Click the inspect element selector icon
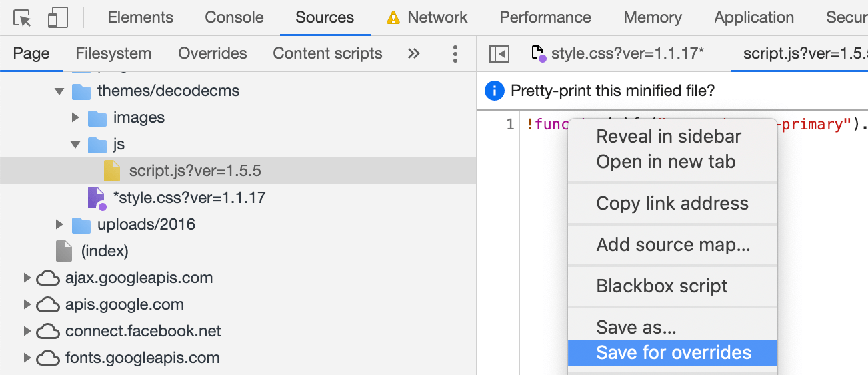The width and height of the screenshot is (868, 375). pos(22,18)
